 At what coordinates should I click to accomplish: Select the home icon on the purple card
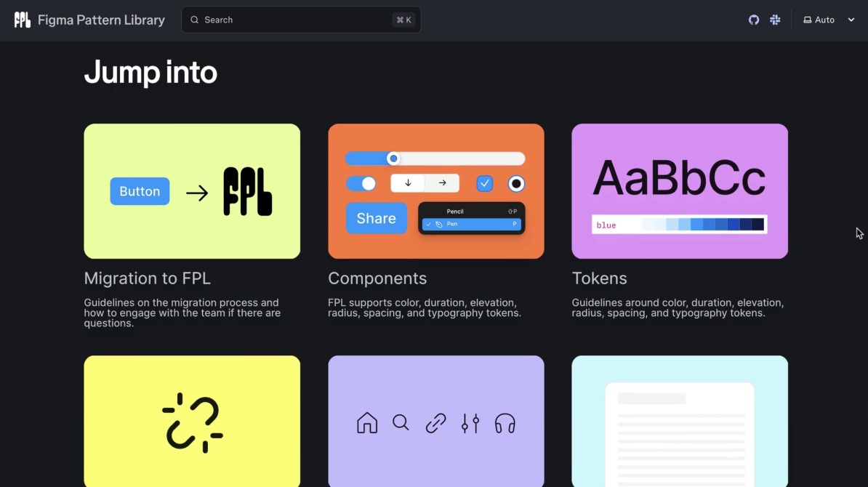[367, 422]
